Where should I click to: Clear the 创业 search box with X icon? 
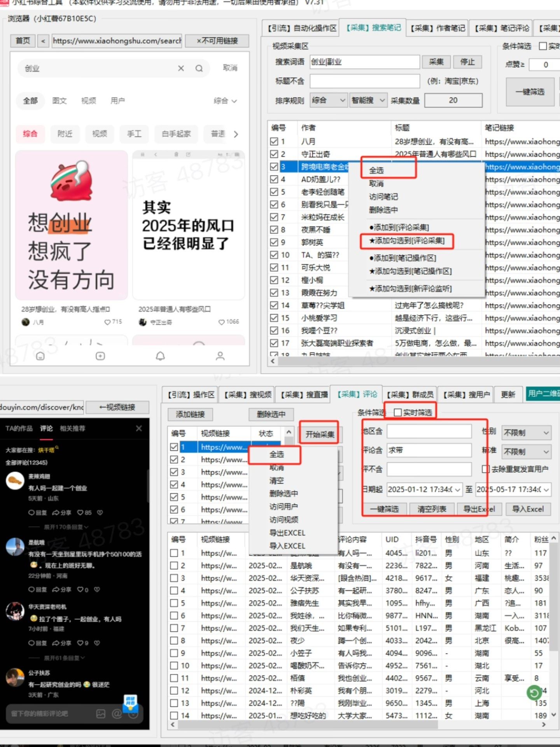[x=181, y=68]
